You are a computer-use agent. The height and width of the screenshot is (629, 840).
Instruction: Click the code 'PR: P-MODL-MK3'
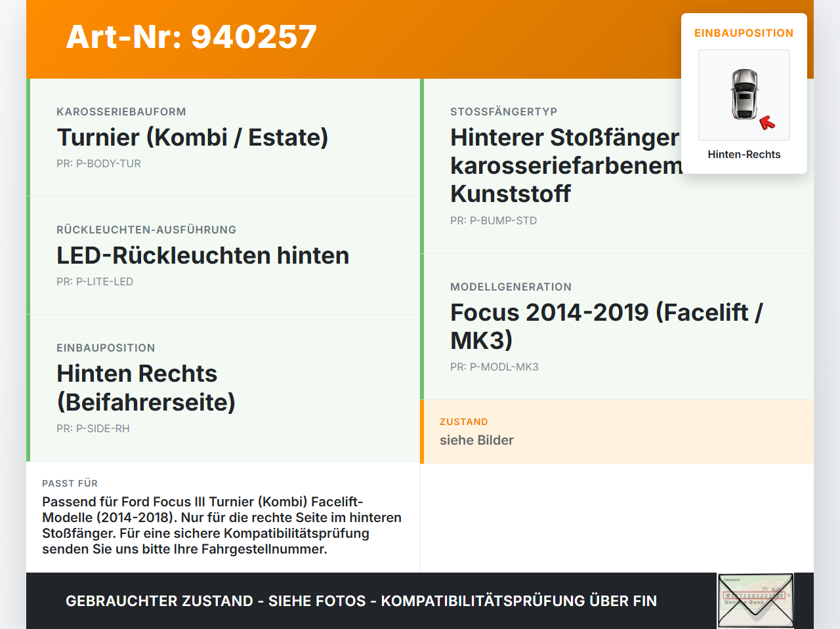(494, 367)
